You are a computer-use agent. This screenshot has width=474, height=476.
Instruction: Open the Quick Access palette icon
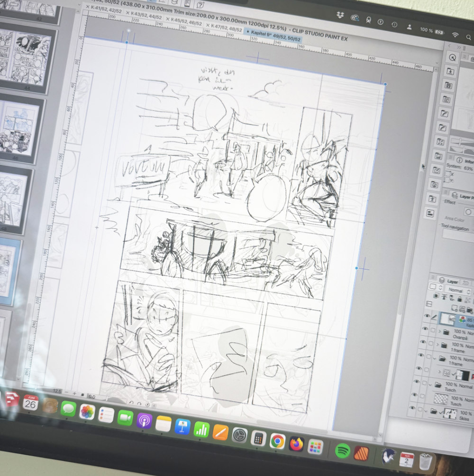click(x=452, y=58)
